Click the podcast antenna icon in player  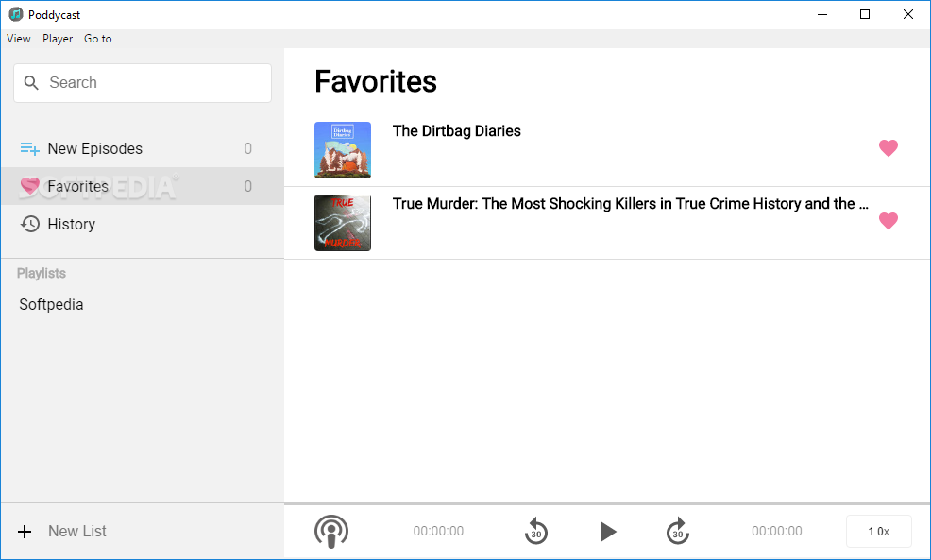click(x=331, y=532)
